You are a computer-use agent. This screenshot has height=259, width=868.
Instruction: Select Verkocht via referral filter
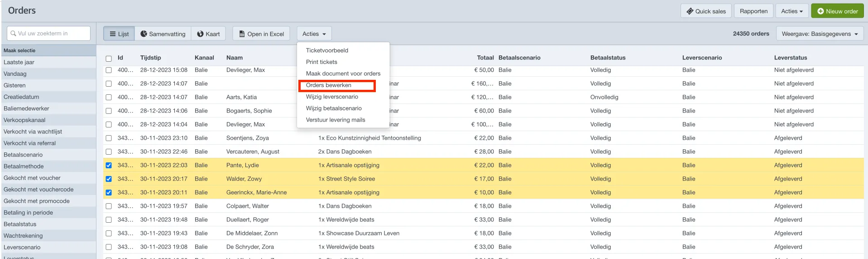click(x=48, y=143)
